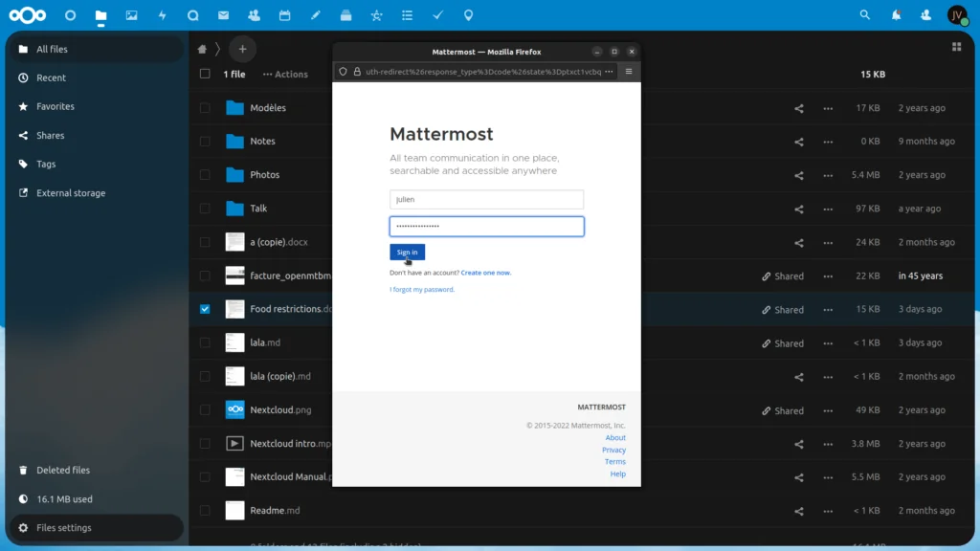
Task: Open more options for Modèles folder
Action: pyautogui.click(x=828, y=108)
